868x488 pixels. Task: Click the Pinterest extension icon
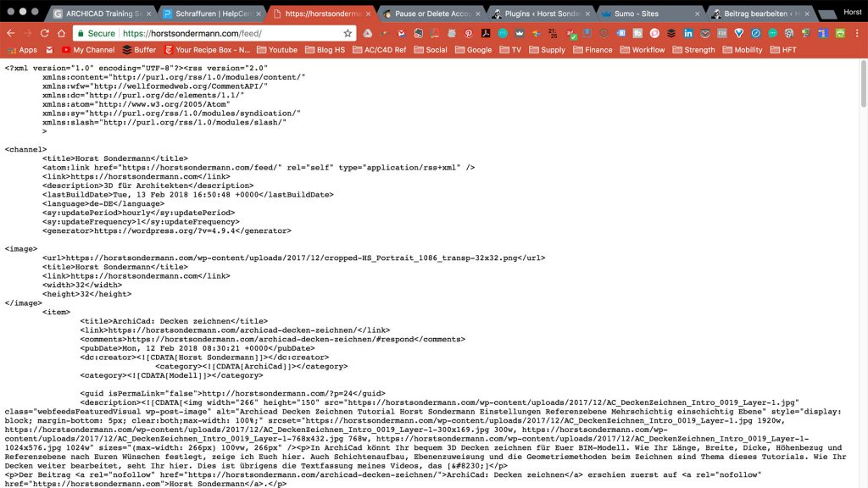click(469, 32)
